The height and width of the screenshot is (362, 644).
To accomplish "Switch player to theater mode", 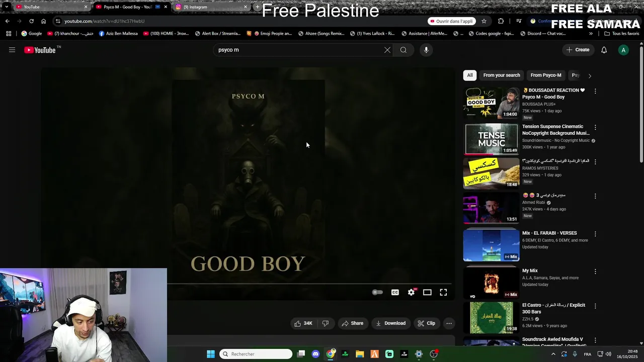I will (x=427, y=292).
